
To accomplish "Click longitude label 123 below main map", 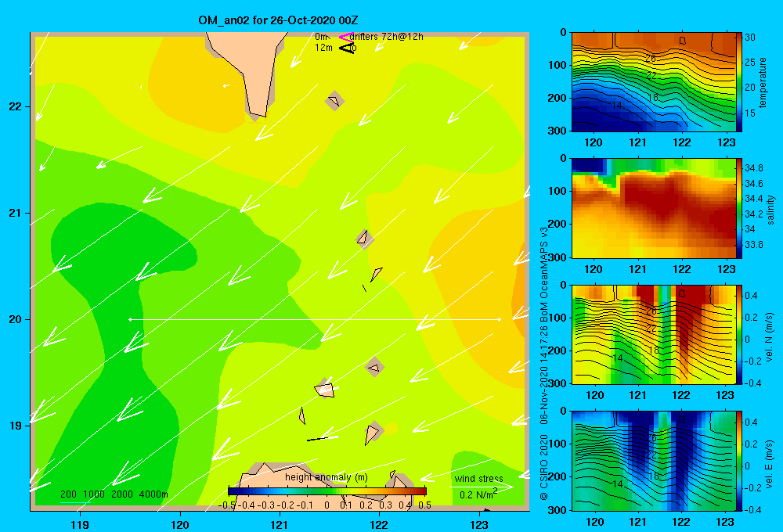I will click(479, 525).
